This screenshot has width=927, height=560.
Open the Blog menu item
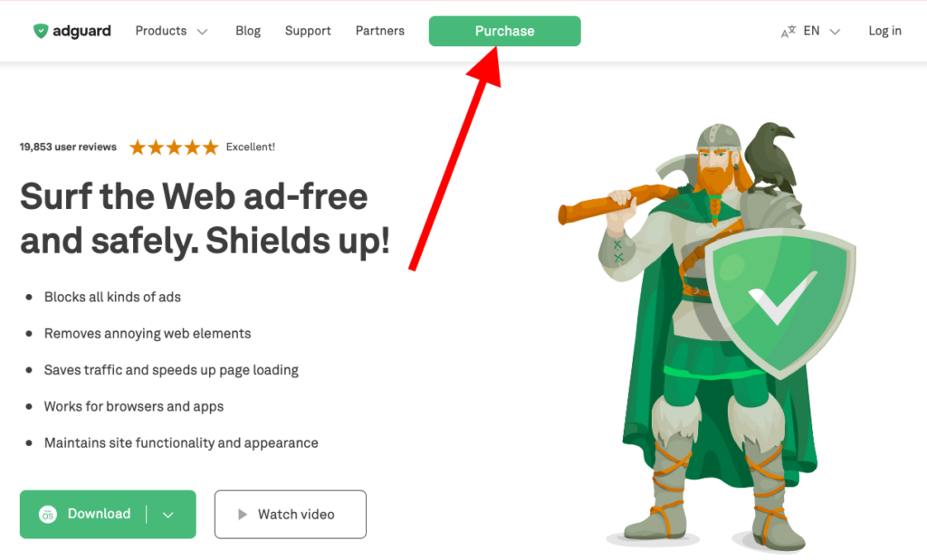(248, 31)
